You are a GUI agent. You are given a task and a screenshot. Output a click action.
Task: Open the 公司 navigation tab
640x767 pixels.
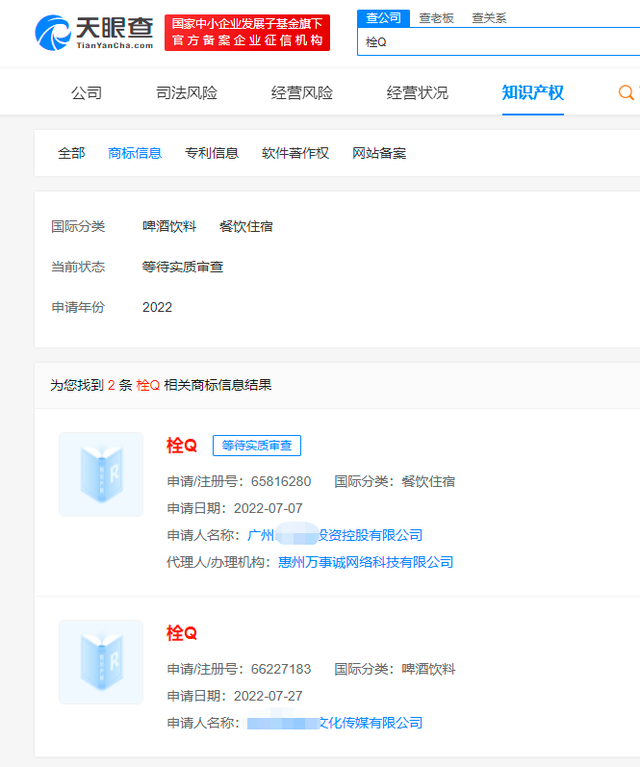(x=87, y=92)
